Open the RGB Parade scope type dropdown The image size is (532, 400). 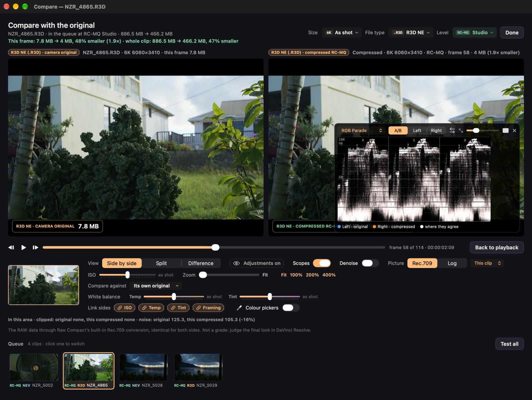click(361, 130)
